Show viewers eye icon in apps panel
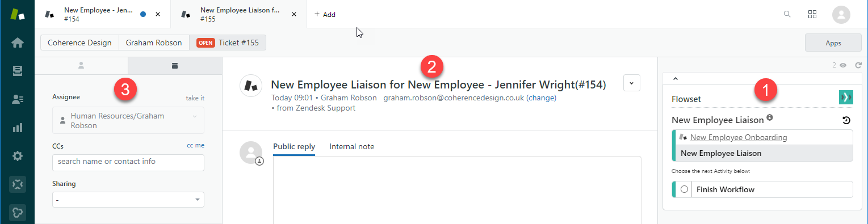The width and height of the screenshot is (868, 224). click(843, 65)
